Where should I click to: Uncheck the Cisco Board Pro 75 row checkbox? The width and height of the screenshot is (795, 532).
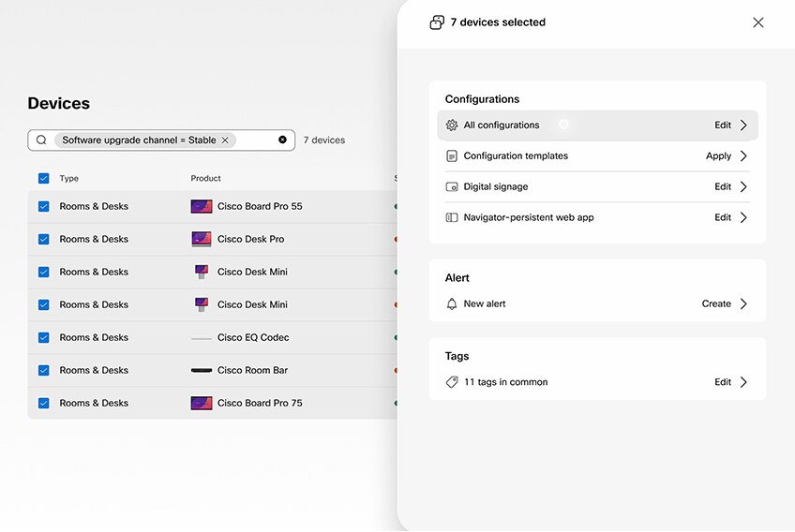44,404
